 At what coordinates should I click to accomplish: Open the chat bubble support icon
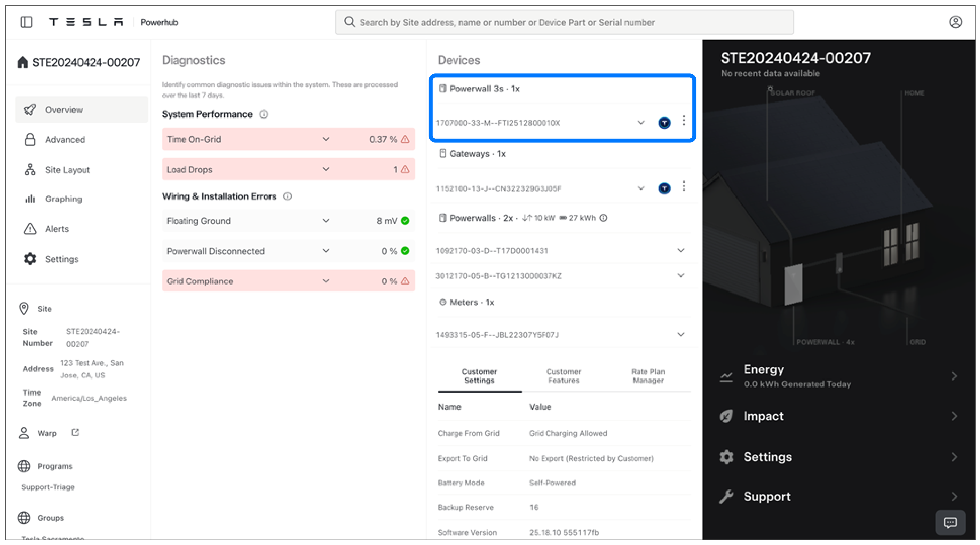(x=950, y=522)
